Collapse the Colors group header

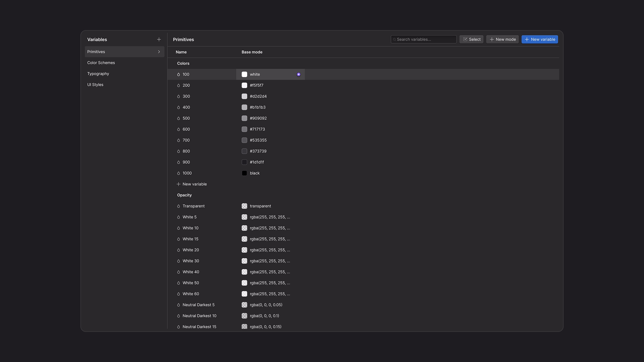(x=183, y=63)
